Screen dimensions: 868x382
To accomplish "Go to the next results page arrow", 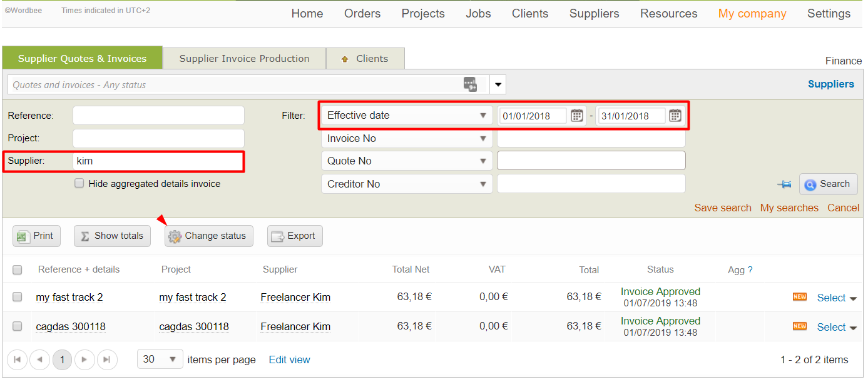I will click(84, 359).
